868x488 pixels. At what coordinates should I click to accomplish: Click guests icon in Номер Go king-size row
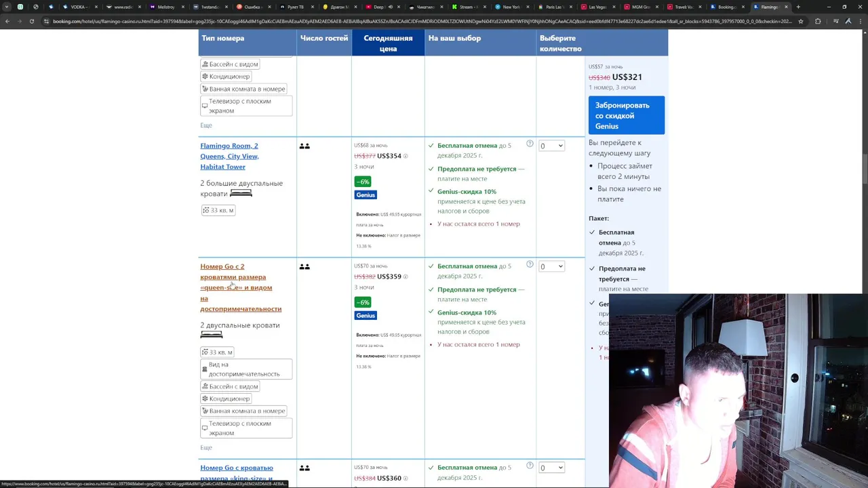click(304, 468)
